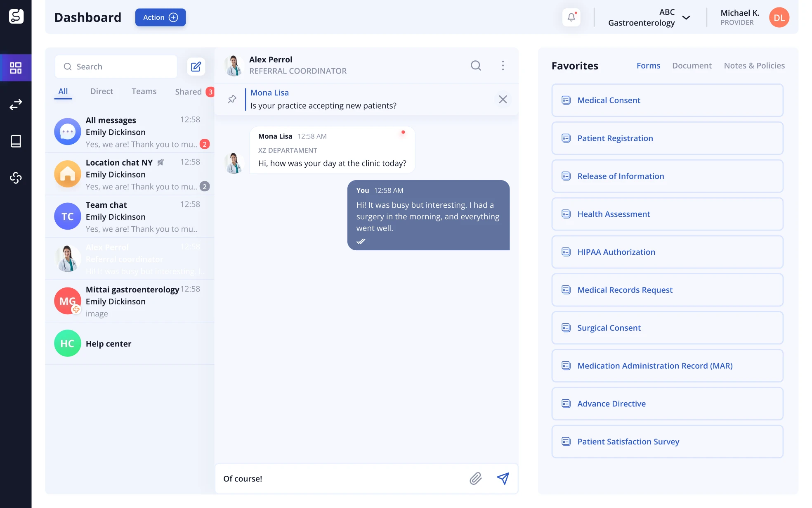The height and width of the screenshot is (508, 812).
Task: Open the book icon in sidebar
Action: [x=16, y=141]
